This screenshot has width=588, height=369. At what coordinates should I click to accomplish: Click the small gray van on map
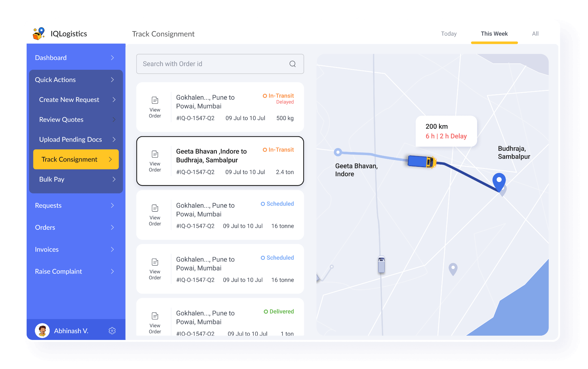[381, 264]
